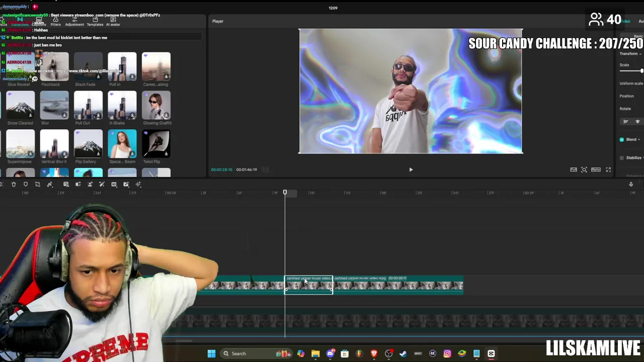Screen dimensions: 644x362
Task: Click the remove background portrait tool
Action: click(x=90, y=185)
